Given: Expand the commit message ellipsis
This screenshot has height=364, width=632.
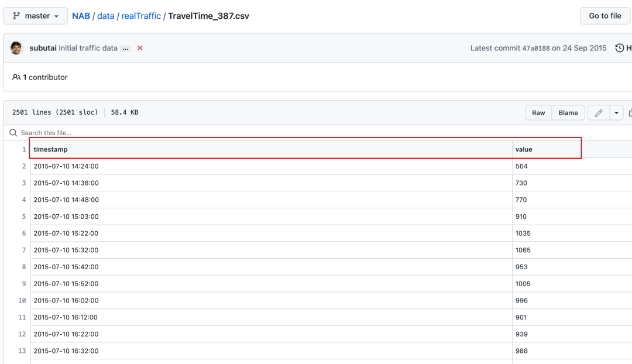Looking at the screenshot, I should pos(126,49).
